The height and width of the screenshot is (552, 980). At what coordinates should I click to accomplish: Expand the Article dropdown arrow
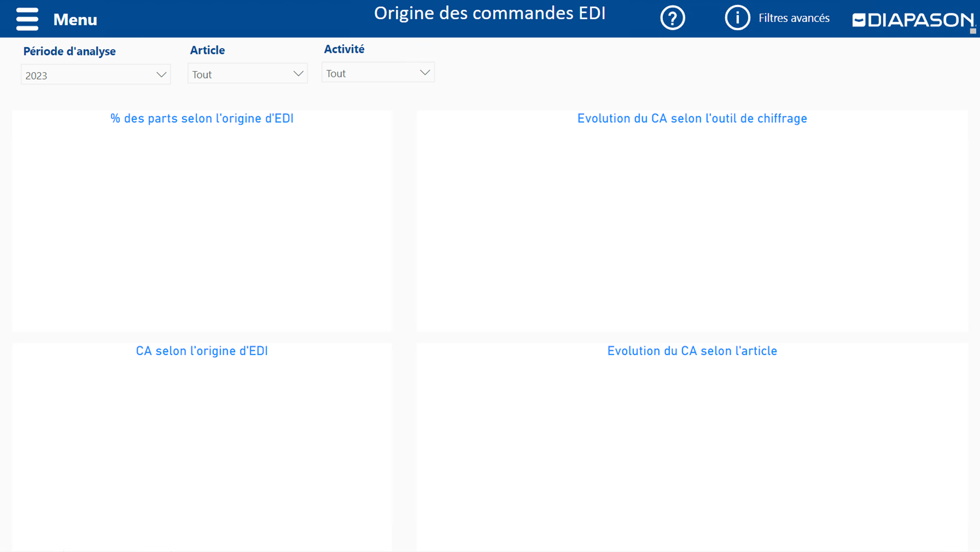tap(298, 74)
